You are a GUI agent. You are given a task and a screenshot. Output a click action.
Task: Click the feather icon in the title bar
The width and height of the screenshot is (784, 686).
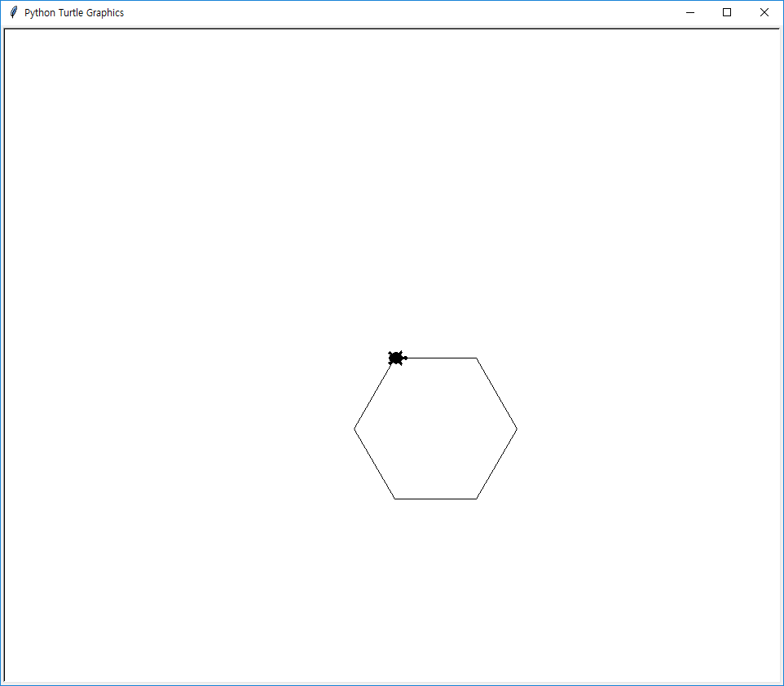(x=14, y=12)
